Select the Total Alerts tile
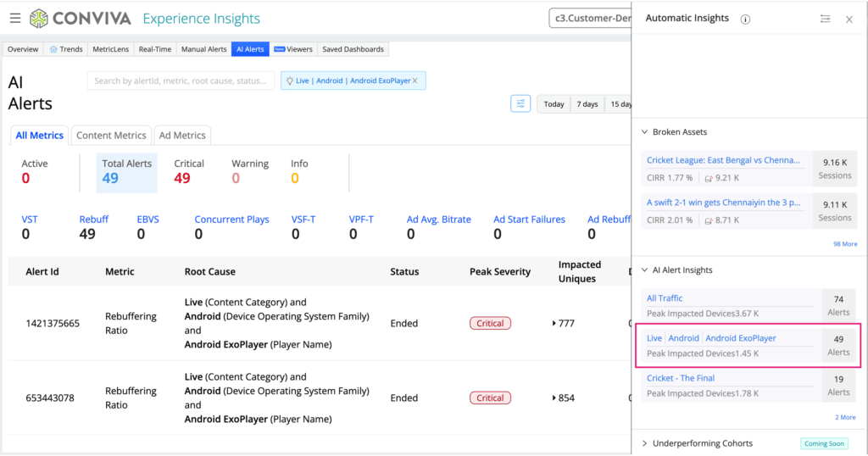The image size is (868, 456). tap(127, 173)
